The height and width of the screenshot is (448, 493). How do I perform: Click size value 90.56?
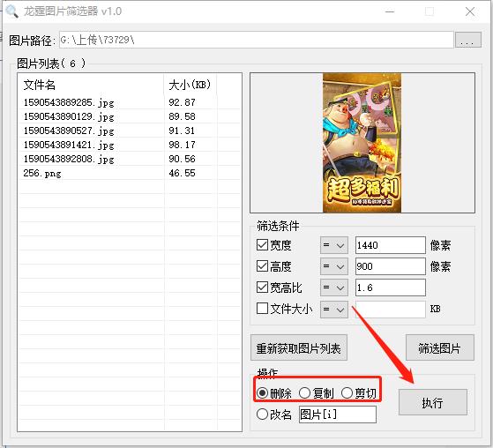point(182,159)
